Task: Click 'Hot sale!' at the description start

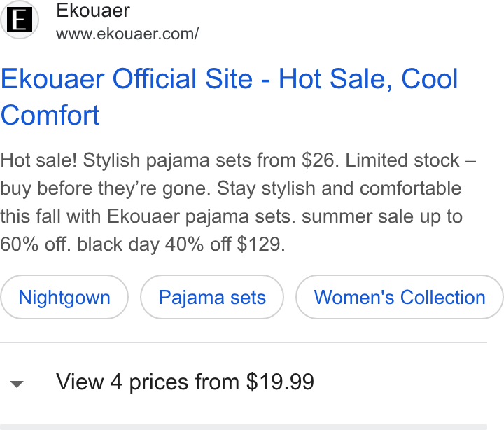Action: [x=38, y=160]
